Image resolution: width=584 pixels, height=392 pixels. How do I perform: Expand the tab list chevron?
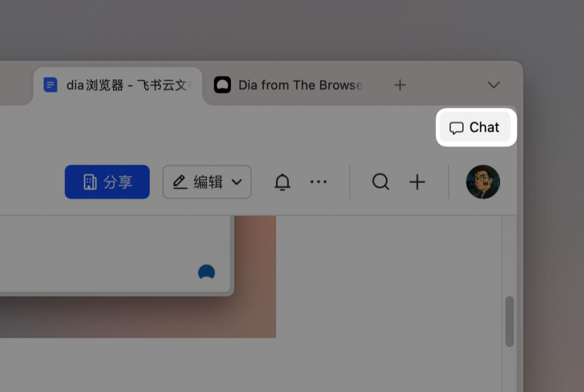pyautogui.click(x=494, y=85)
